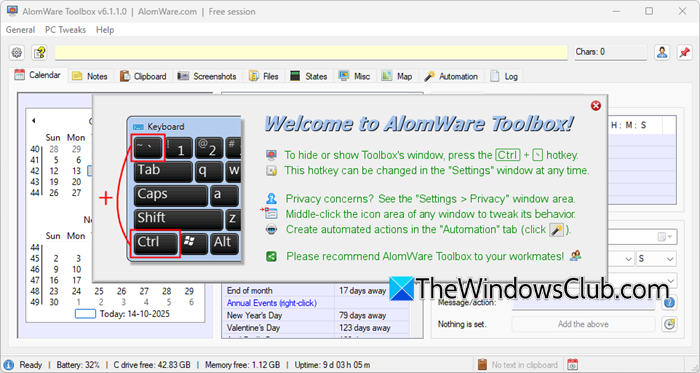700x373 pixels.
Task: Click blue help button next to Message/action
Action: tap(669, 303)
